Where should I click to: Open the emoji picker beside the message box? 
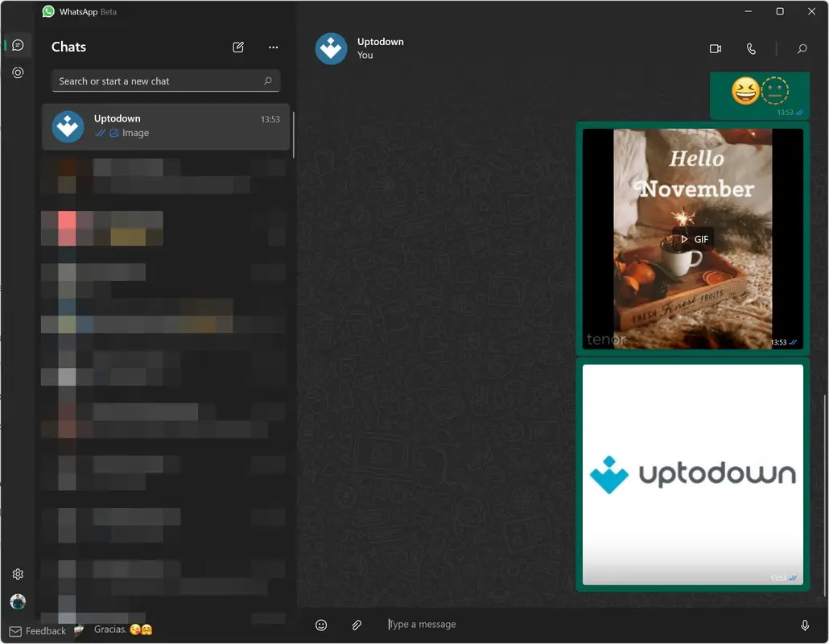click(x=321, y=625)
